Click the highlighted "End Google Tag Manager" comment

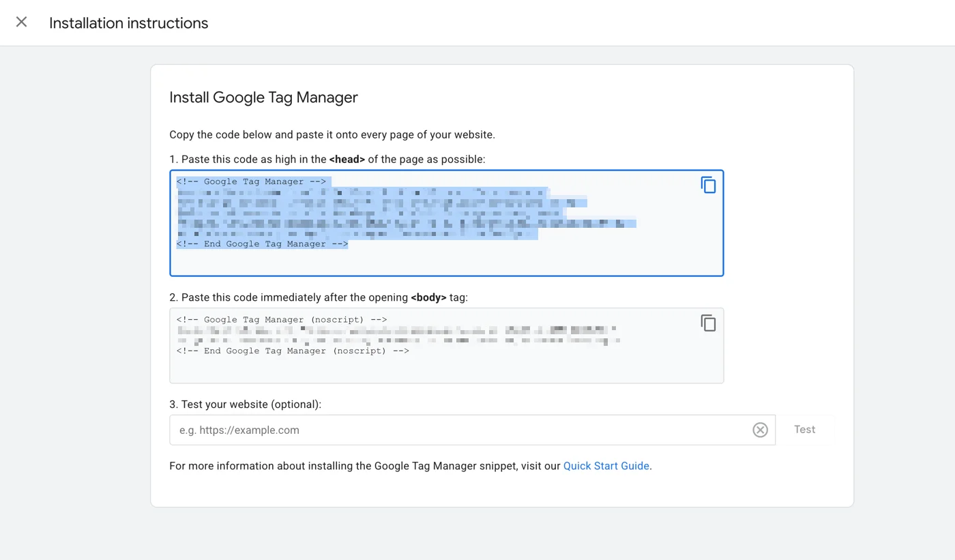[262, 244]
